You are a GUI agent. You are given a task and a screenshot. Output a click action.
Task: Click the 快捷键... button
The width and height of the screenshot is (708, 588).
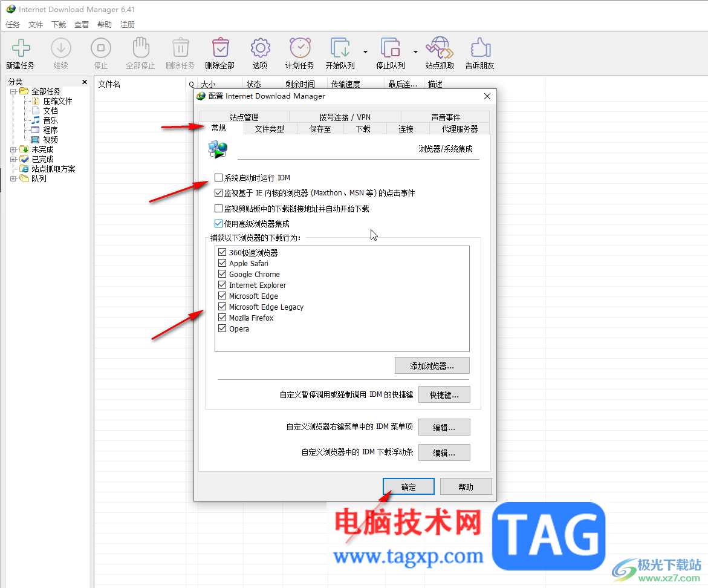pos(444,394)
